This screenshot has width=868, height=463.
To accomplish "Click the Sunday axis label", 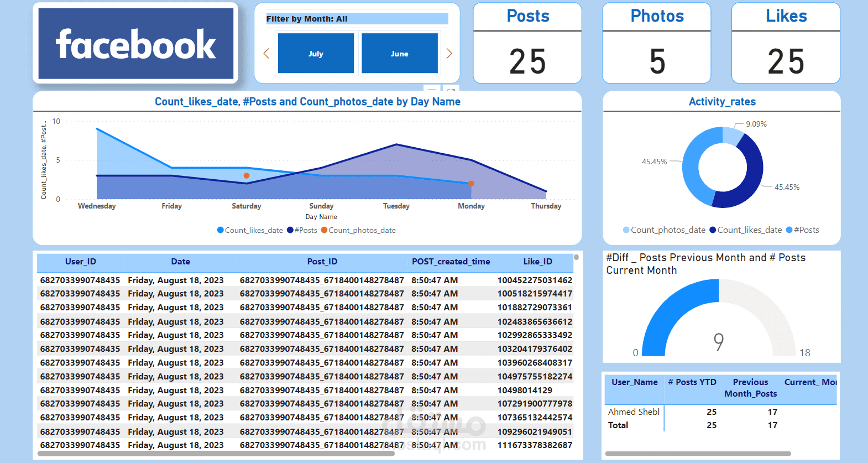I will (321, 206).
